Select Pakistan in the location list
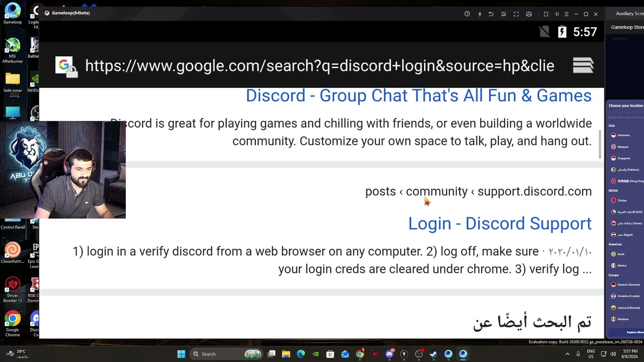 click(626, 170)
